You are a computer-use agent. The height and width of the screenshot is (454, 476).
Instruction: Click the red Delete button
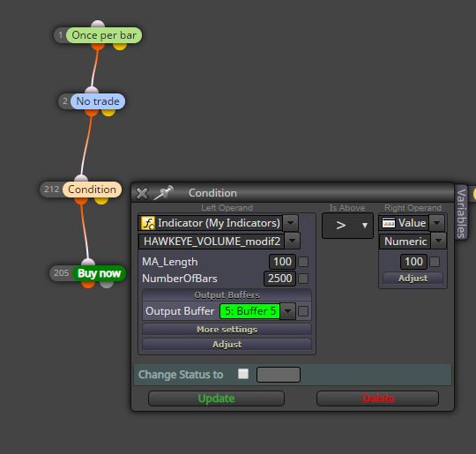tap(377, 398)
